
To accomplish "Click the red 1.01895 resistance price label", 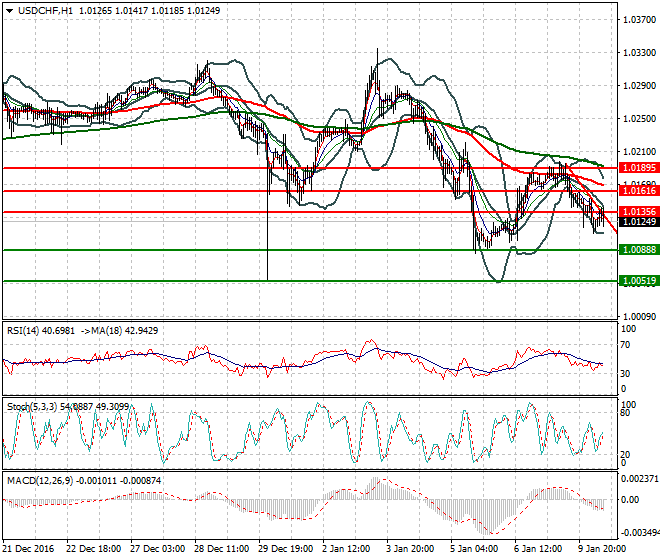I will 639,168.
